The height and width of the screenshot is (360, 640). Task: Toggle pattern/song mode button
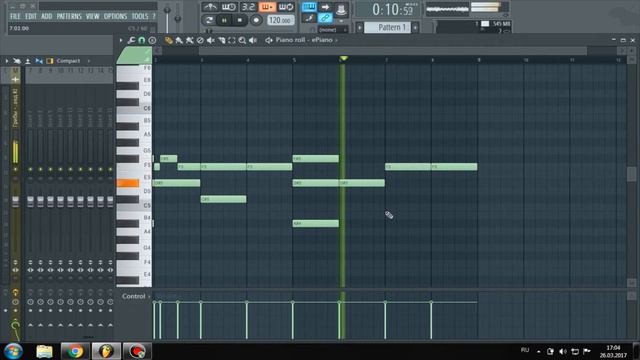coord(209,20)
